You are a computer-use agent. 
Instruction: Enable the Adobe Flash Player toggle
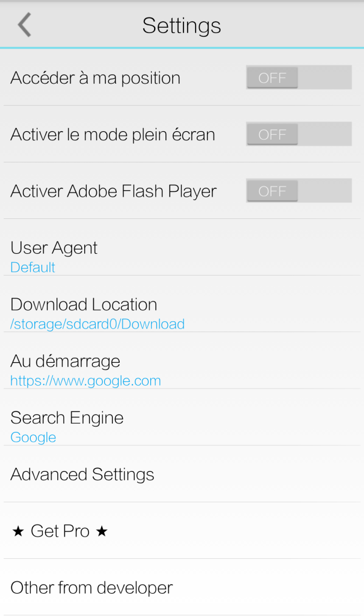[x=298, y=190]
